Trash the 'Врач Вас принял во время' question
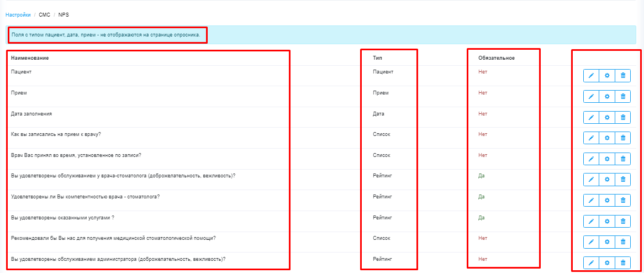Image resolution: width=644 pixels, height=273 pixels. pyautogui.click(x=622, y=159)
